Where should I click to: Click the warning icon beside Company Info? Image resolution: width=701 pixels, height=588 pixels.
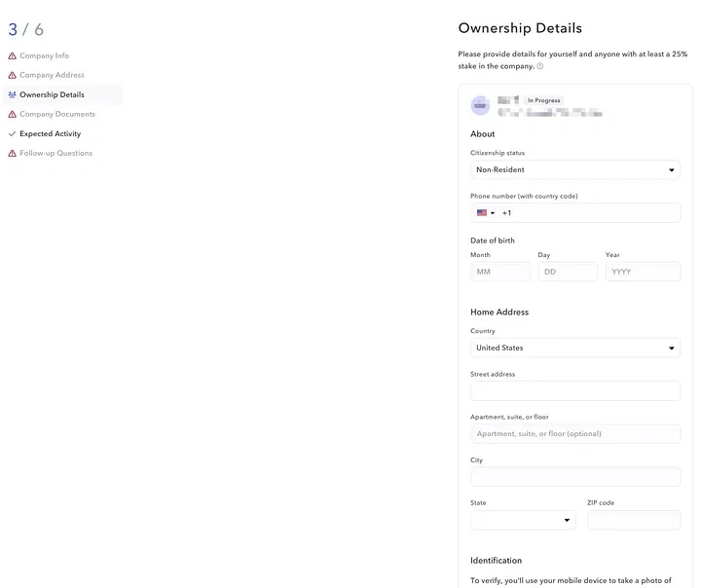pos(12,56)
